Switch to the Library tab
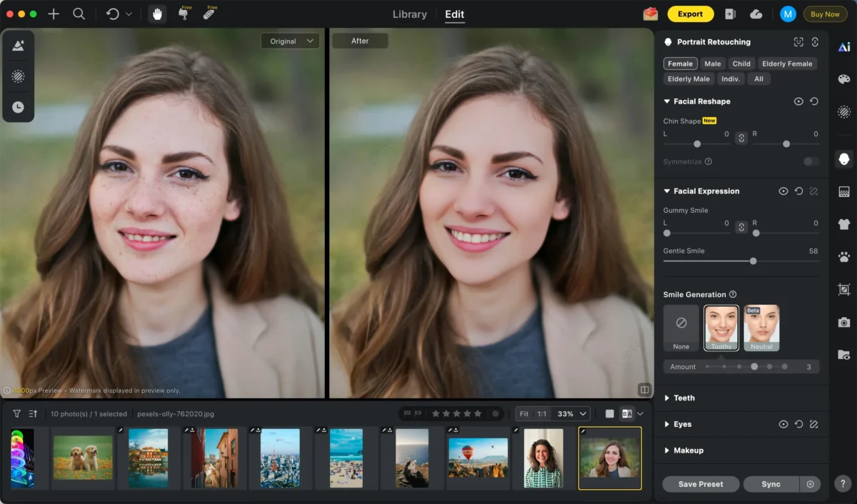The height and width of the screenshot is (504, 857). (x=410, y=14)
